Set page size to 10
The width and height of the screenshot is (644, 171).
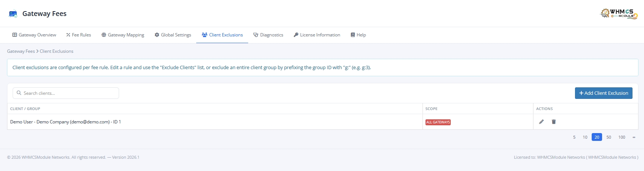585,137
